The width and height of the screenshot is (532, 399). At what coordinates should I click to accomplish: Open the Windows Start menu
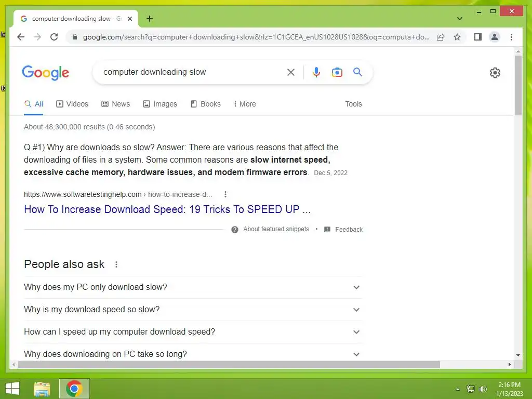pos(12,389)
